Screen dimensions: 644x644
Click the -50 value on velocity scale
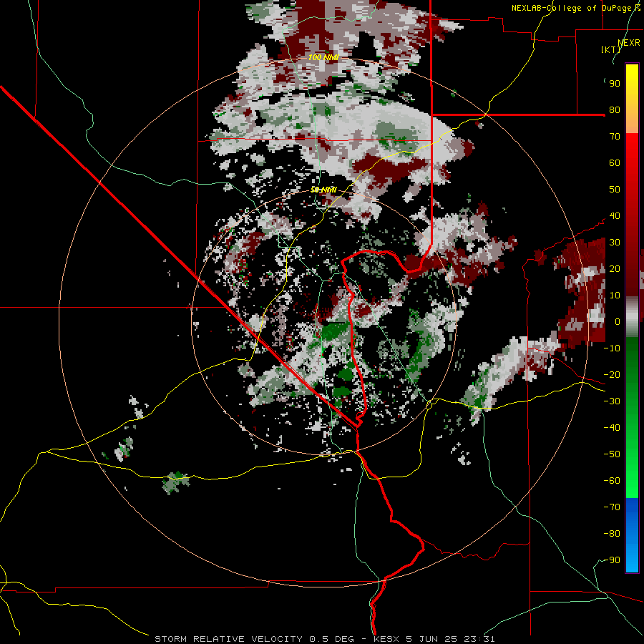click(x=612, y=454)
